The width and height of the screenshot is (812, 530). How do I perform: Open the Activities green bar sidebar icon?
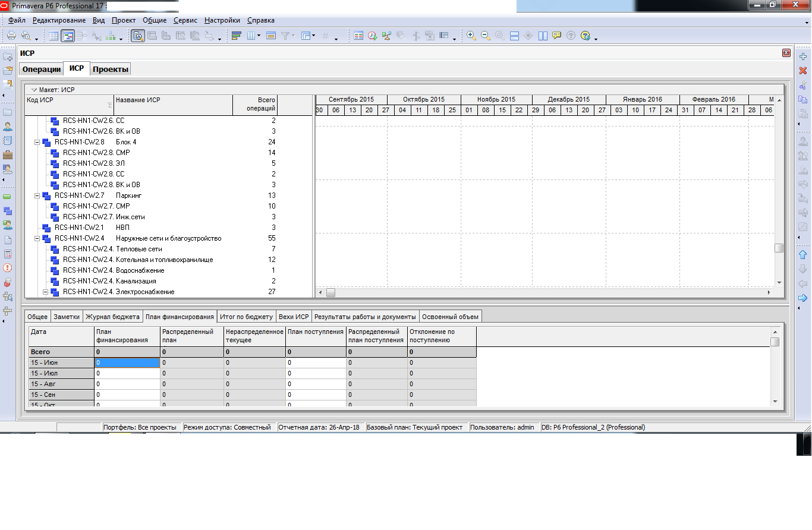(x=8, y=197)
